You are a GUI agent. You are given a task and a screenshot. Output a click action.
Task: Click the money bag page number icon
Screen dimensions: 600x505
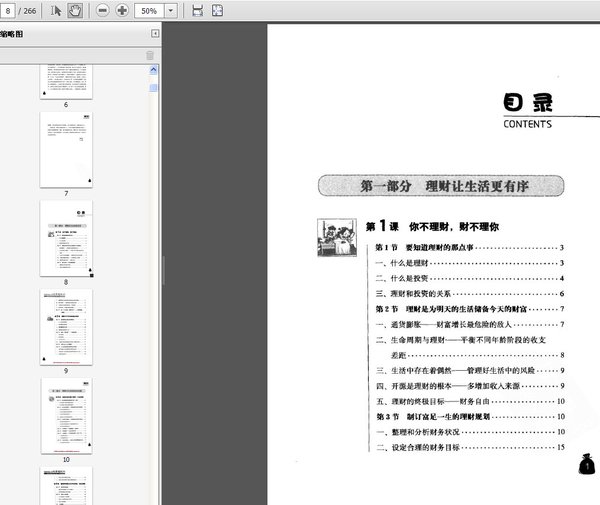[x=587, y=464]
